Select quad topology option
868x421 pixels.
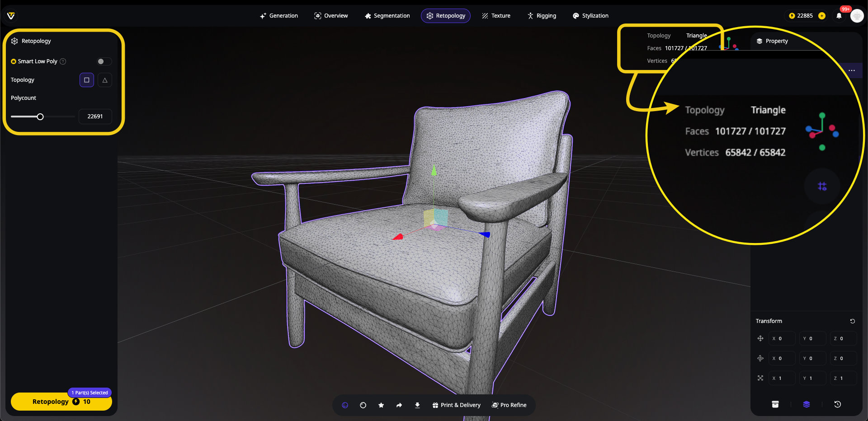[x=87, y=80]
